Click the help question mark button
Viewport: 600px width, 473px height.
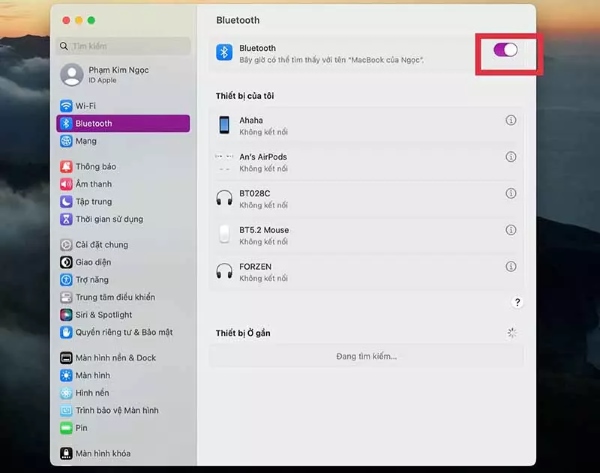(x=517, y=302)
